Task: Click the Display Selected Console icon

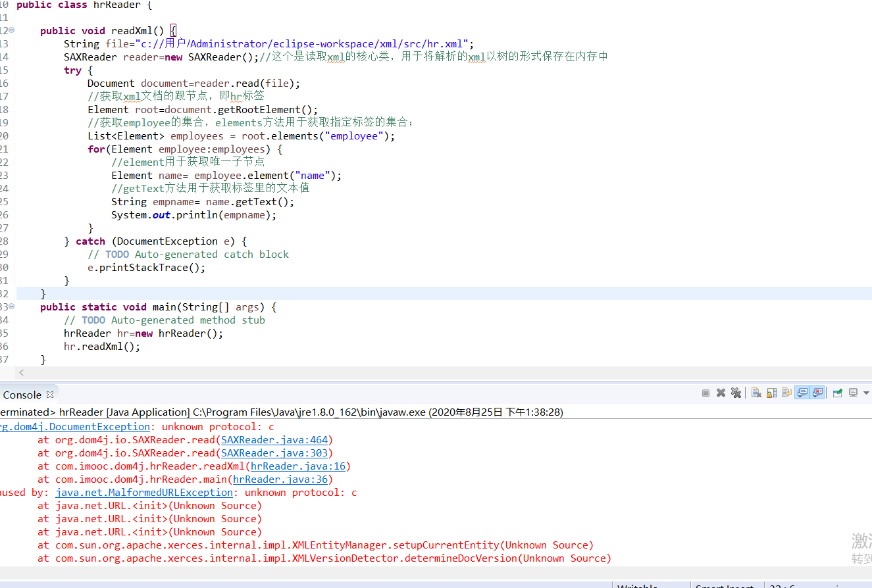Action: pos(853,393)
